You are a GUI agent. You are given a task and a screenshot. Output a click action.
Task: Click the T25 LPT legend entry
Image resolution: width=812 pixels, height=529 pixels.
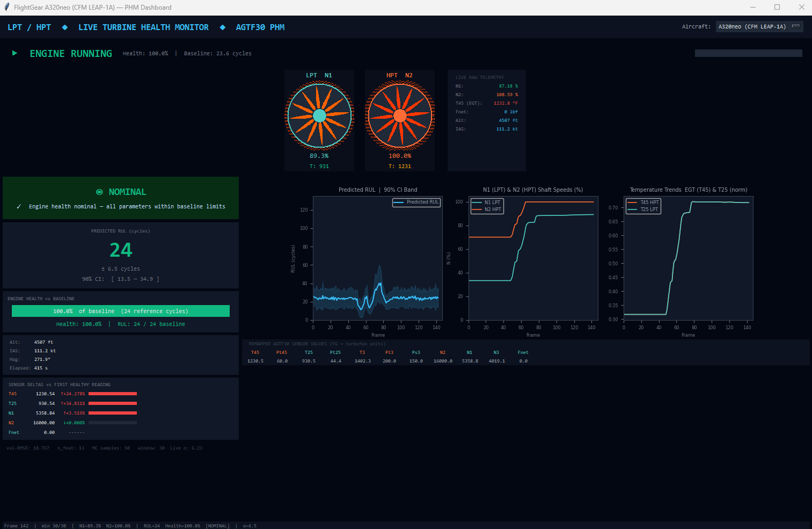click(643, 209)
